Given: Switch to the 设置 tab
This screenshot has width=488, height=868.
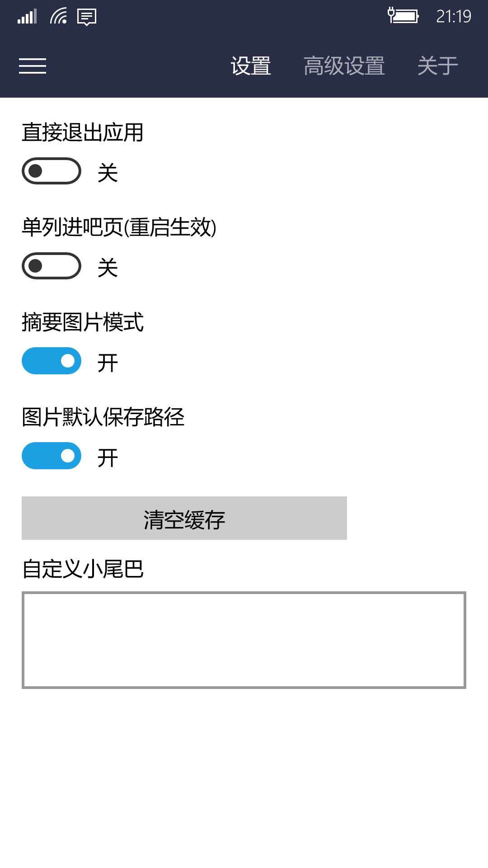Looking at the screenshot, I should pos(251,66).
